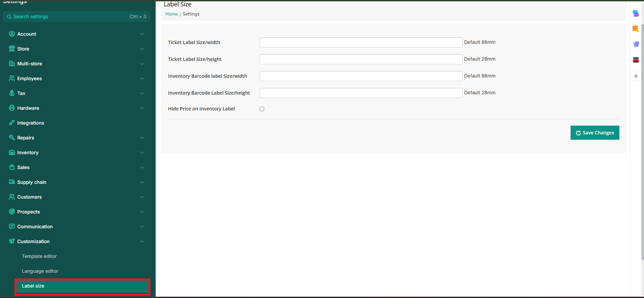
Task: Go to Home via breadcrumb link
Action: (171, 14)
